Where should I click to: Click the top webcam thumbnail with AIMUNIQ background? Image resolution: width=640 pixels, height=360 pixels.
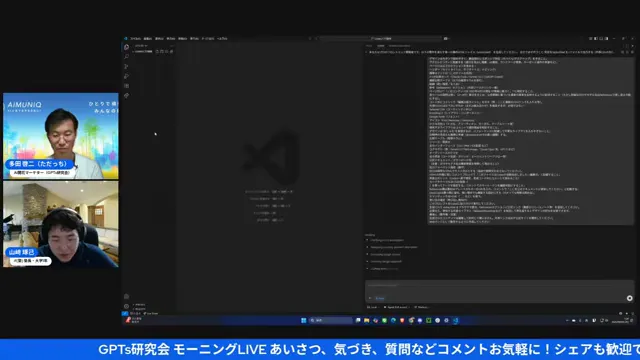61,136
